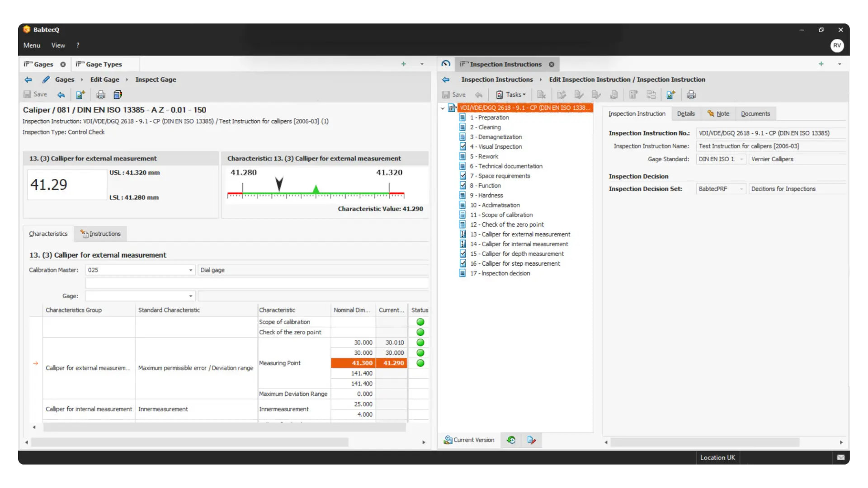
Task: Select tree row 17 - Inspection decision
Action: click(500, 273)
